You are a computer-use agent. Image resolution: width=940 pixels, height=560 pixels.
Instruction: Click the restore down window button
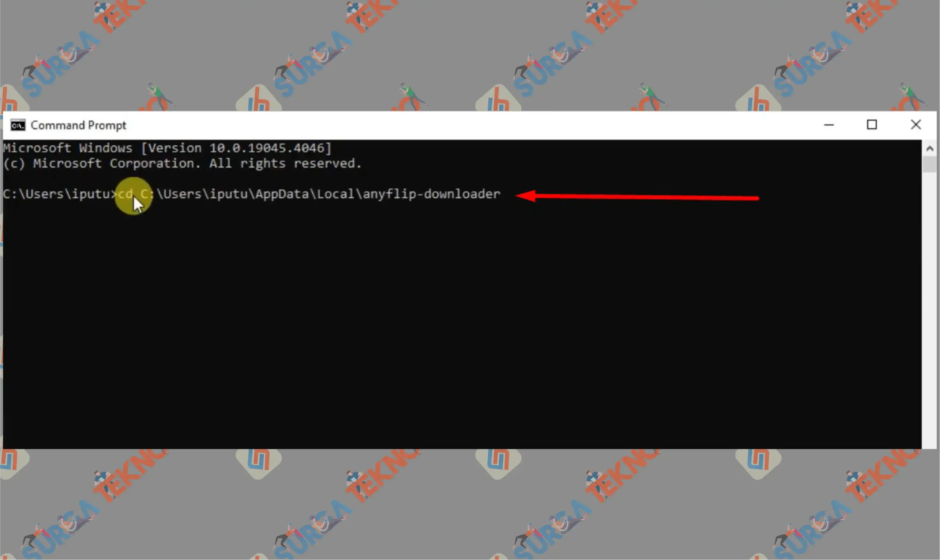[872, 125]
